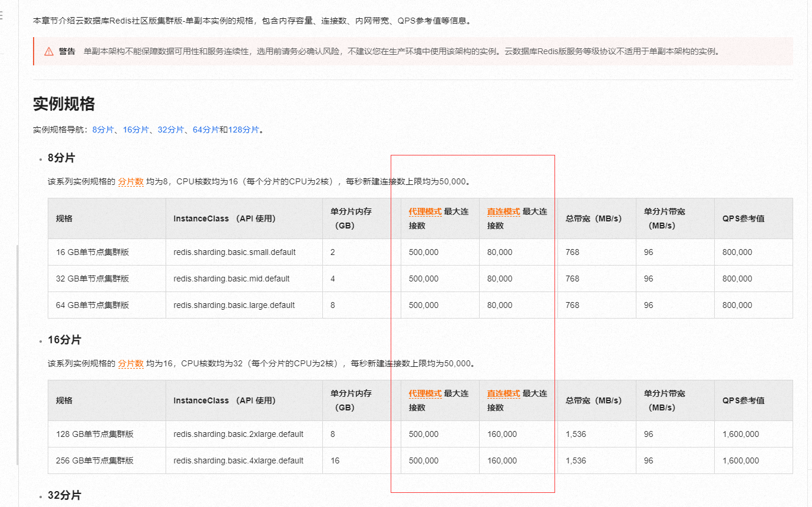This screenshot has height=507, width=812.
Task: Click 分片数 term in the 16分片 description
Action: tap(131, 363)
